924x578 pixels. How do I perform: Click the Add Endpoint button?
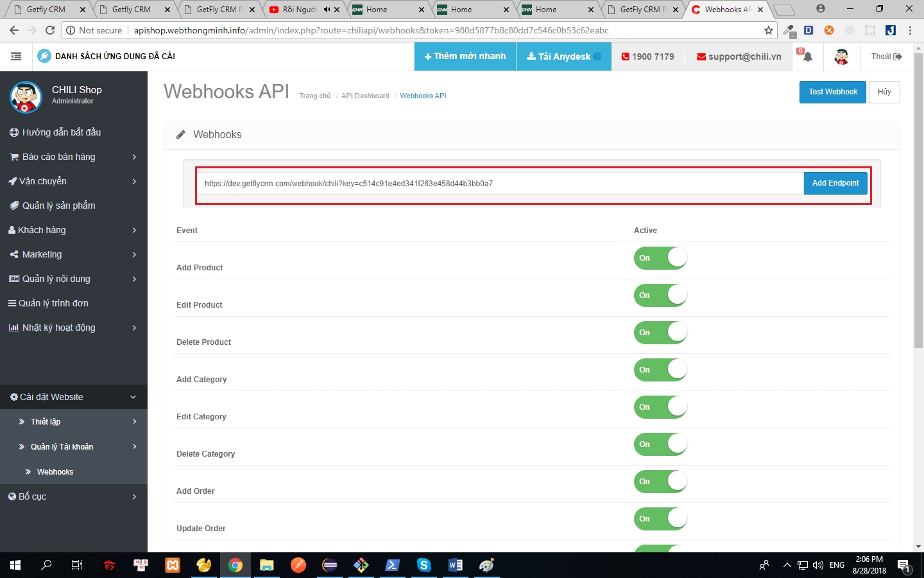click(x=835, y=183)
